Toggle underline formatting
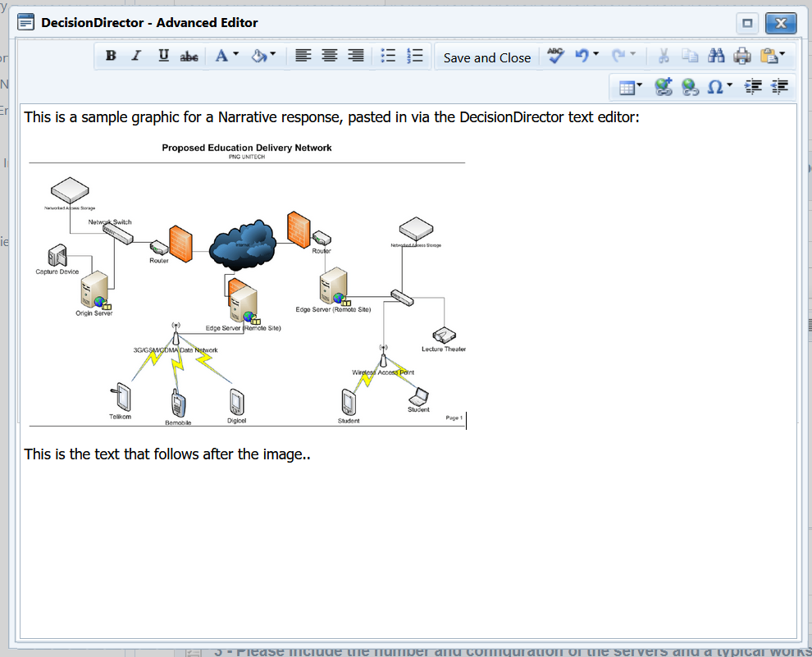The height and width of the screenshot is (657, 812). [x=163, y=56]
